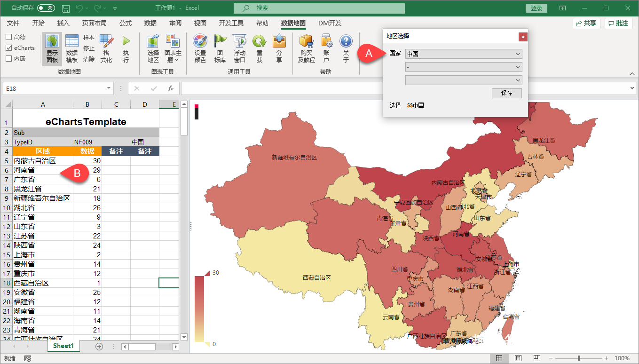Open the 开发工具 ribbon tab

point(231,23)
